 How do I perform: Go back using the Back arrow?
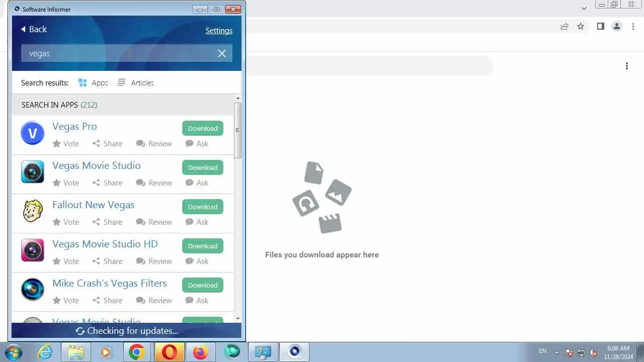34,30
